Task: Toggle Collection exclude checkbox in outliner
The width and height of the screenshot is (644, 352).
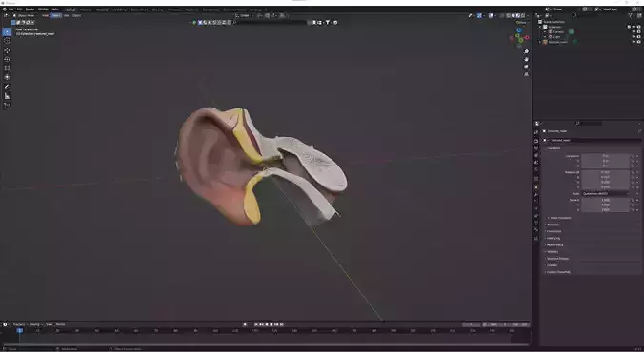Action: 629,27
